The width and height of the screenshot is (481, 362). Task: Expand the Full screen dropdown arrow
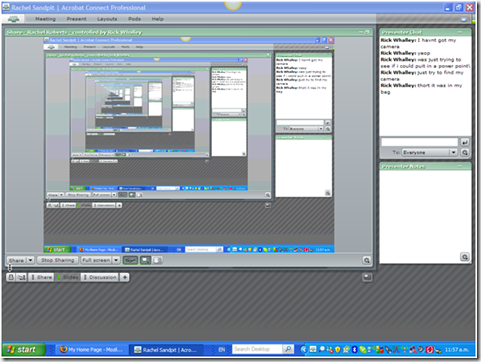click(116, 260)
